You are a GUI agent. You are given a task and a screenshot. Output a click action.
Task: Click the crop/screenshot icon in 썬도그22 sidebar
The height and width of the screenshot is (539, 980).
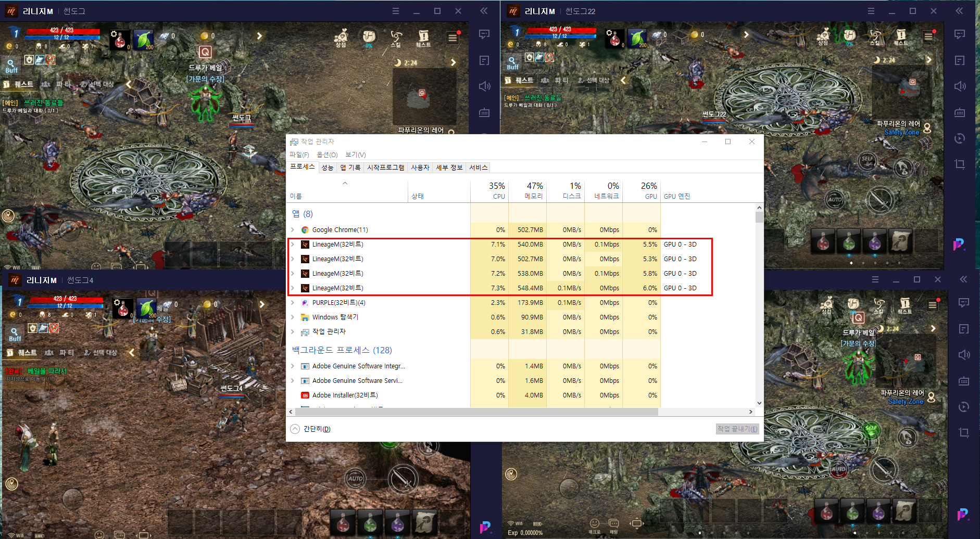pos(960,164)
